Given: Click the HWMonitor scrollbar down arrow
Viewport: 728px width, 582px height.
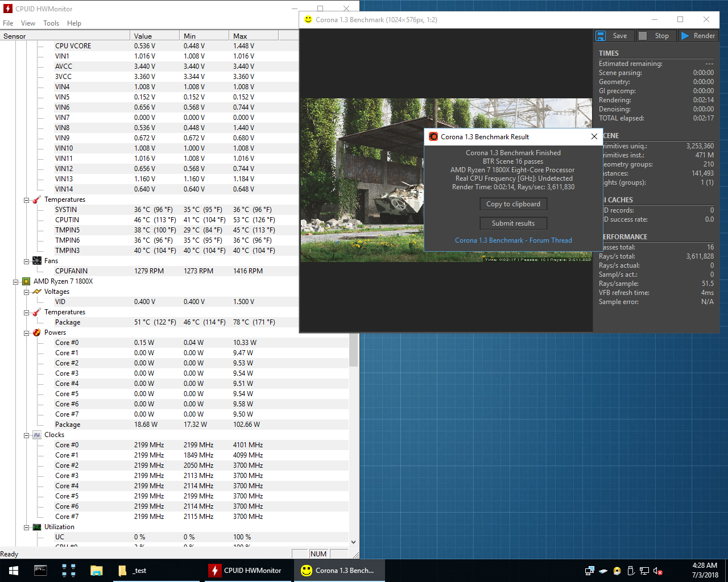Looking at the screenshot, I should (x=353, y=542).
